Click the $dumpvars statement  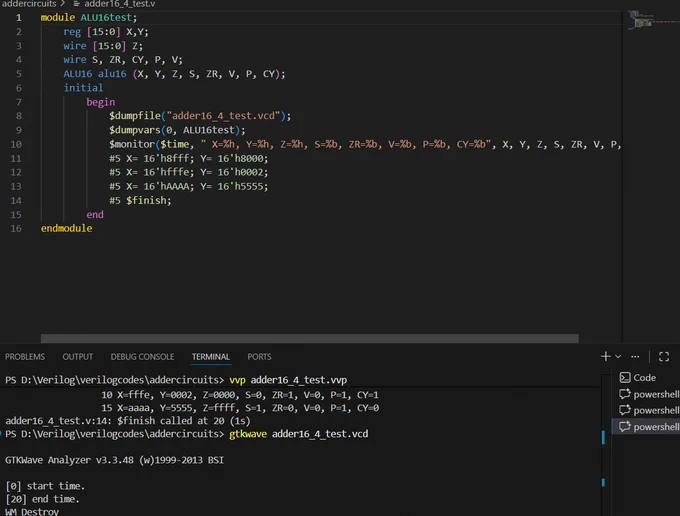(177, 130)
